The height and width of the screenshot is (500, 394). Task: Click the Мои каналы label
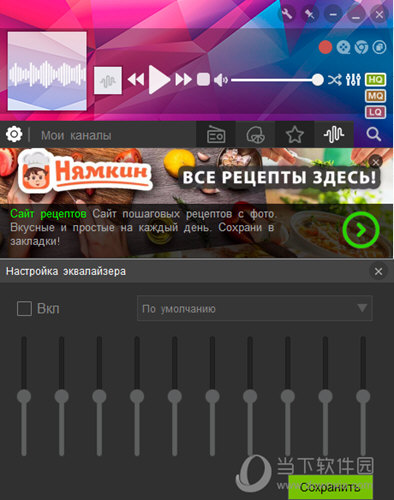76,135
